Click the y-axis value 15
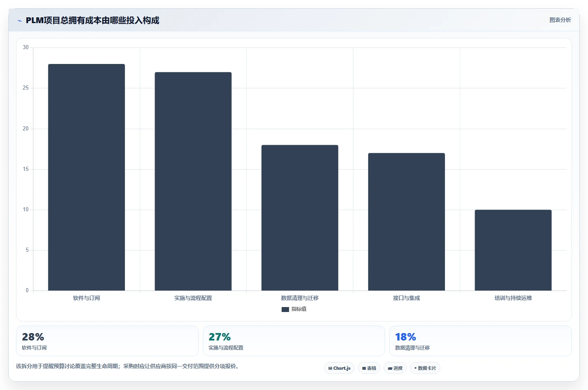This screenshot has height=390, width=588. click(x=26, y=169)
